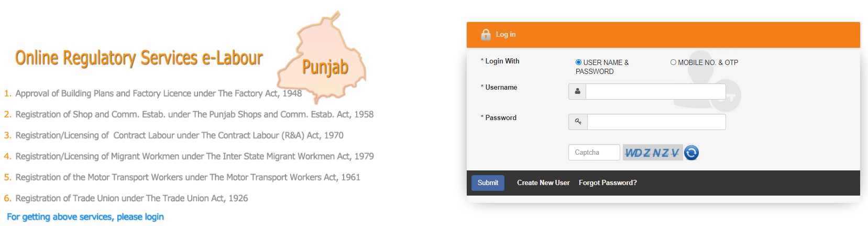The width and height of the screenshot is (868, 226).
Task: Click the Trade Union Act, 1926 item
Action: [x=131, y=199]
